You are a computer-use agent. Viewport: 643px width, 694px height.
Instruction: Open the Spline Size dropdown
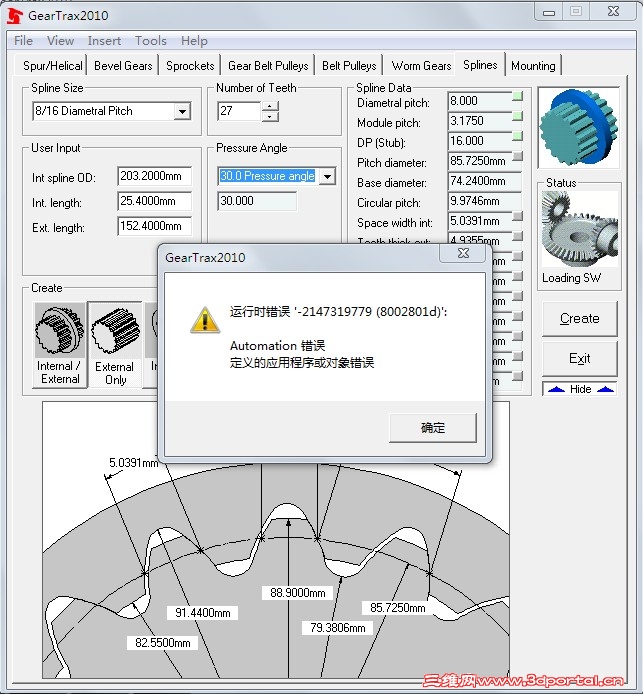pos(182,112)
